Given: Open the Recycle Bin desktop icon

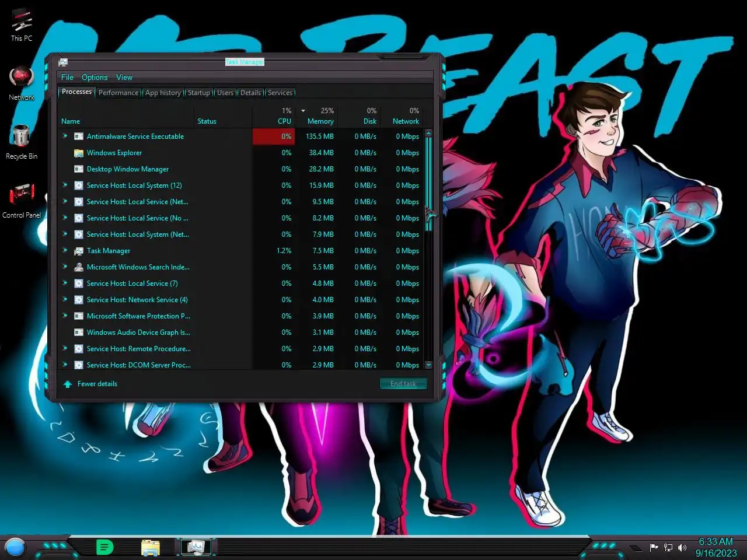Looking at the screenshot, I should [x=22, y=142].
